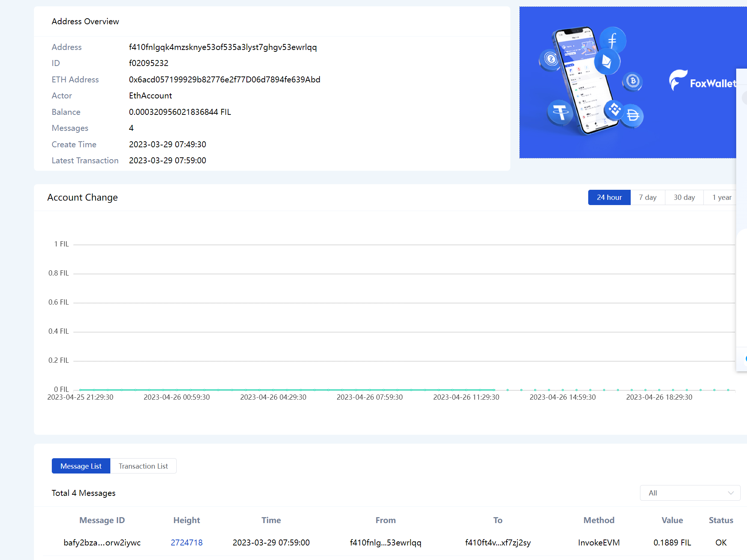Open the From address f410fnlg...53ewrlqq

coord(385,543)
